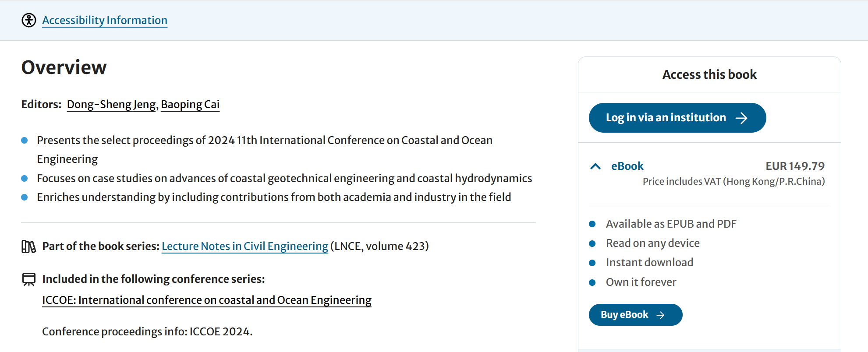Click the book series books icon
Screen dimensions: 868x352
pos(29,246)
